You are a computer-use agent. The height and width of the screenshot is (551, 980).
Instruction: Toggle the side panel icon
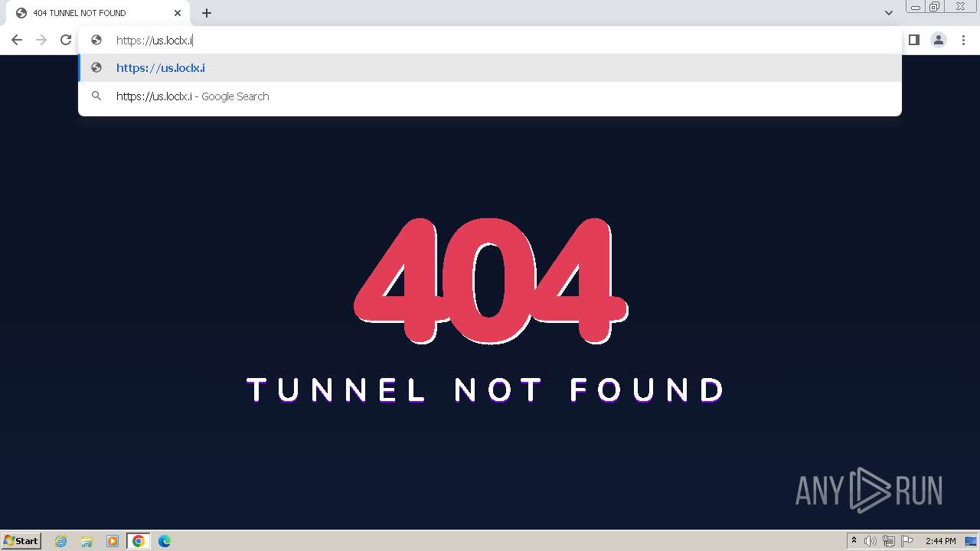click(914, 40)
